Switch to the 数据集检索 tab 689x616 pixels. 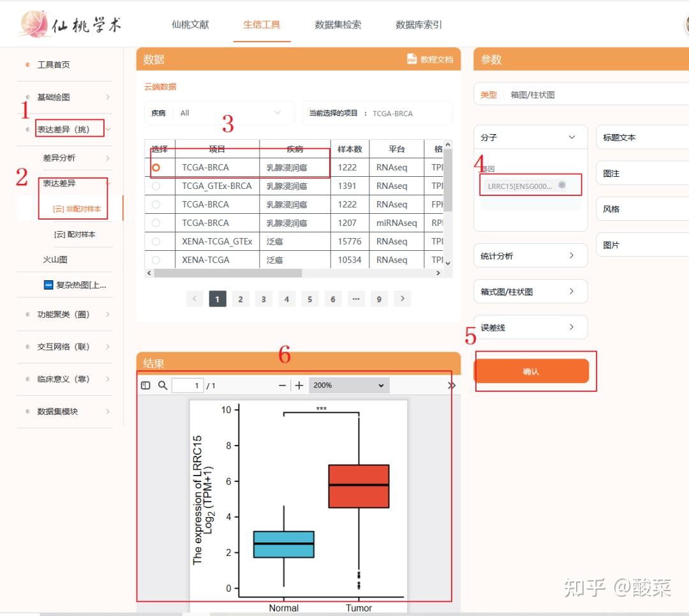pos(337,24)
